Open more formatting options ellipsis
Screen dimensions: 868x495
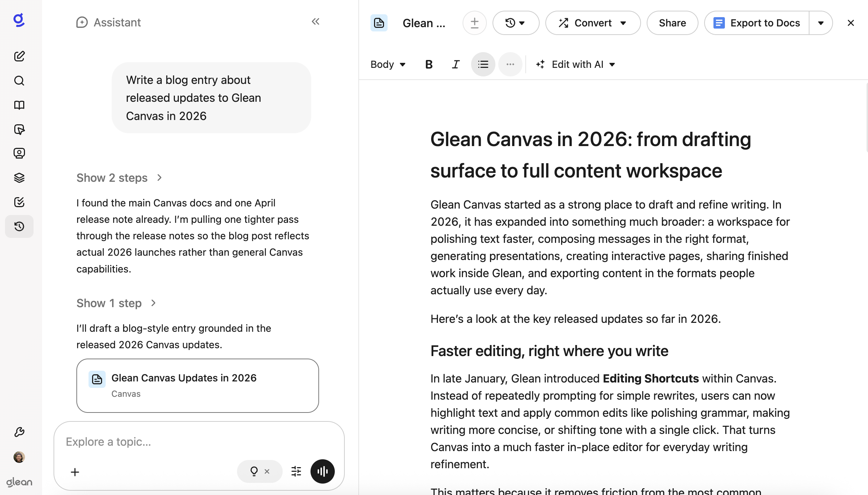510,65
